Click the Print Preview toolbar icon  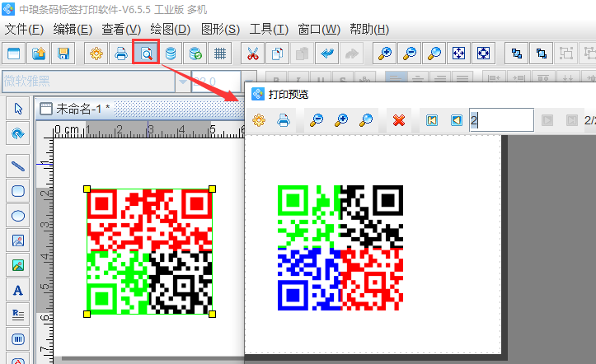[x=146, y=54]
